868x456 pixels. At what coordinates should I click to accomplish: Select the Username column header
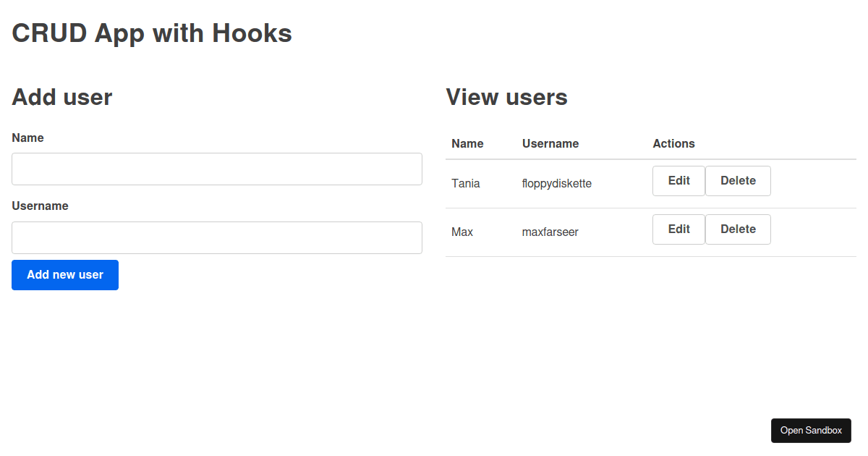pos(550,143)
